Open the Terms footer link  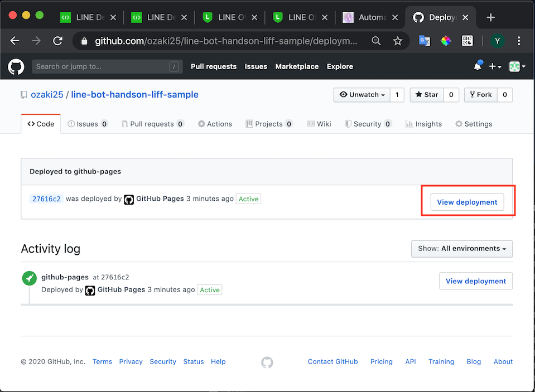[x=102, y=362]
